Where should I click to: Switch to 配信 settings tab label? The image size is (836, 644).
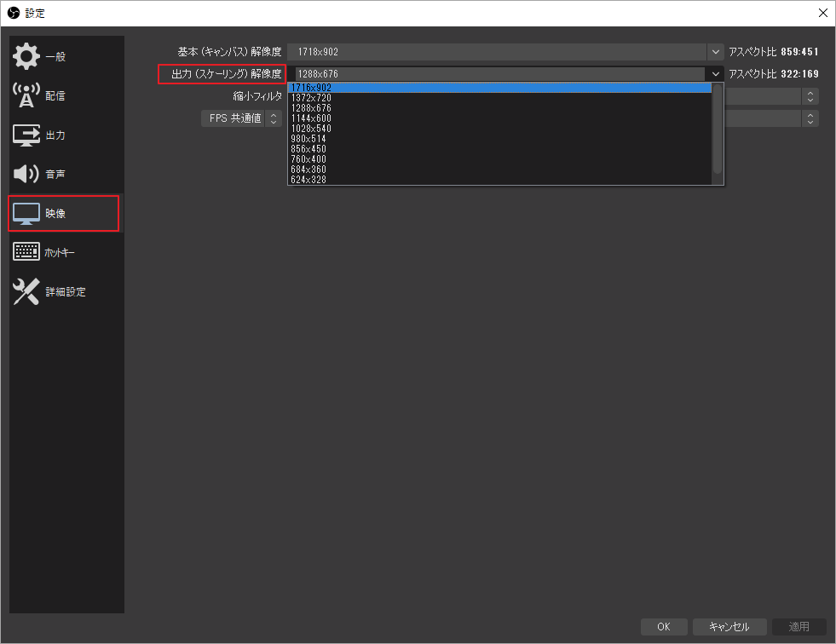tap(55, 96)
